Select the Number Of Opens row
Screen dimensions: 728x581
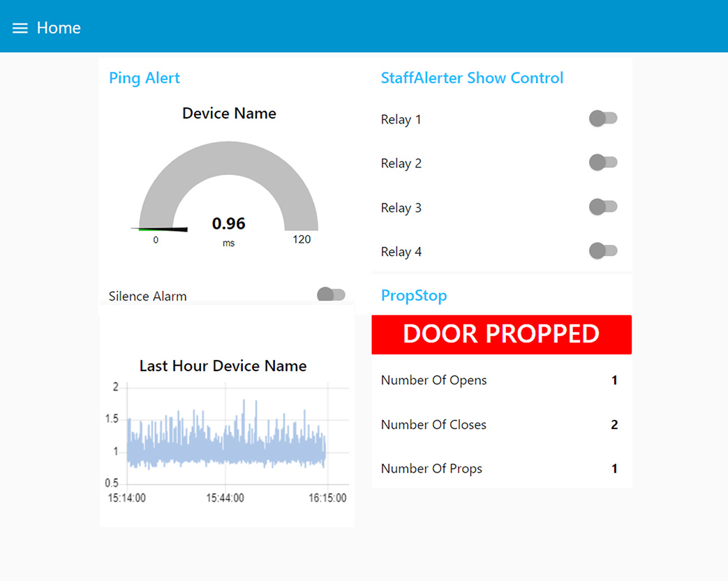pos(434,380)
